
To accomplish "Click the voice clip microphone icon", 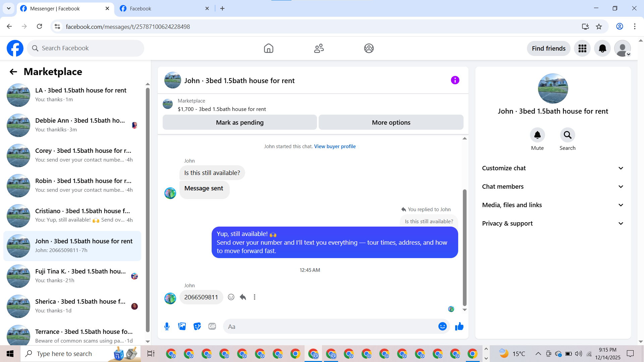I will (167, 326).
